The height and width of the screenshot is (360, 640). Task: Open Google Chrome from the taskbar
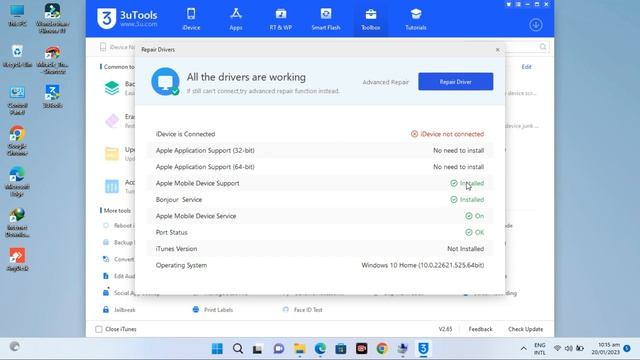(382, 349)
